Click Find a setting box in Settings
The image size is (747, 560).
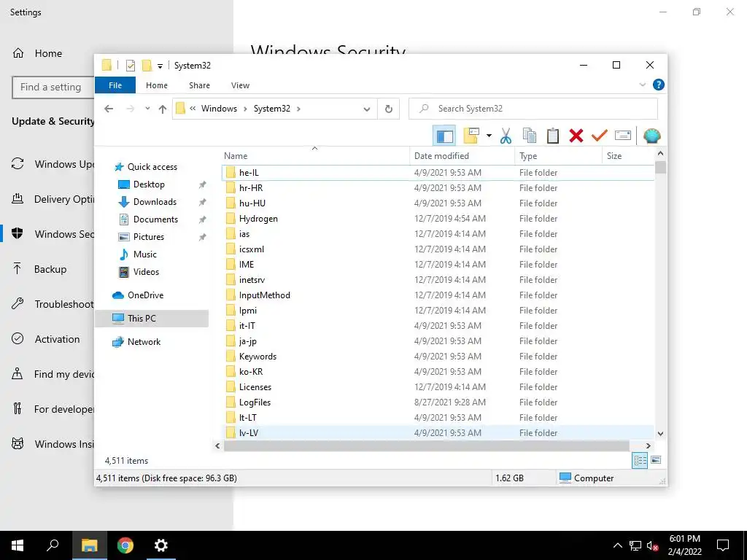(x=53, y=87)
